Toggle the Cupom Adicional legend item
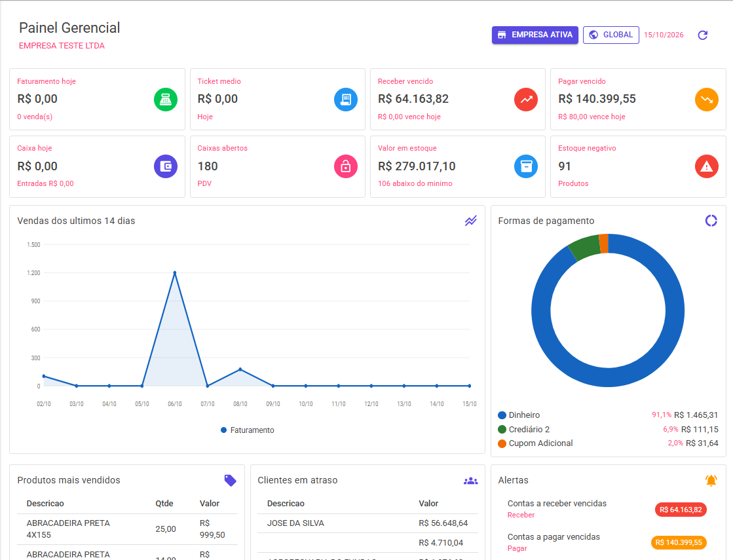Viewport: 733px width, 560px height. point(535,443)
